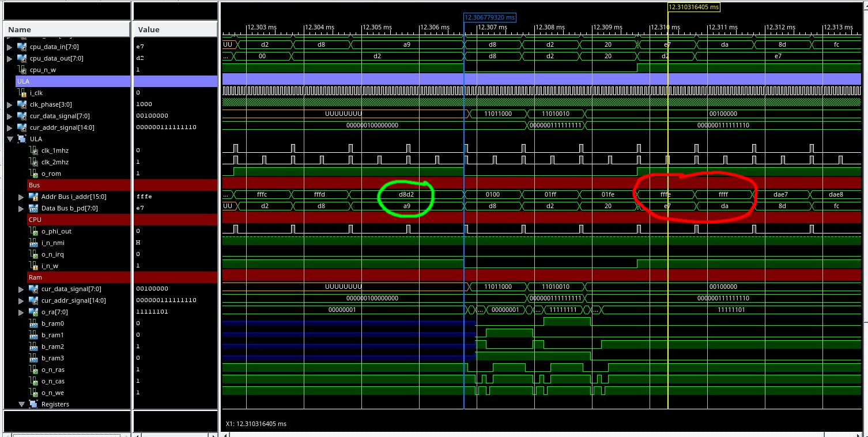The image size is (868, 437).
Task: Click the d8d2 segment on the Addr Bus waveform
Action: pyautogui.click(x=406, y=194)
